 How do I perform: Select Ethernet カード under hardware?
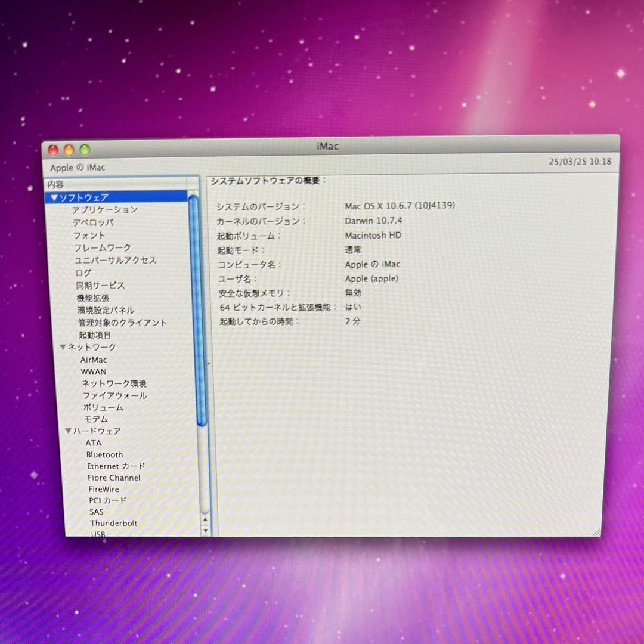click(x=116, y=466)
